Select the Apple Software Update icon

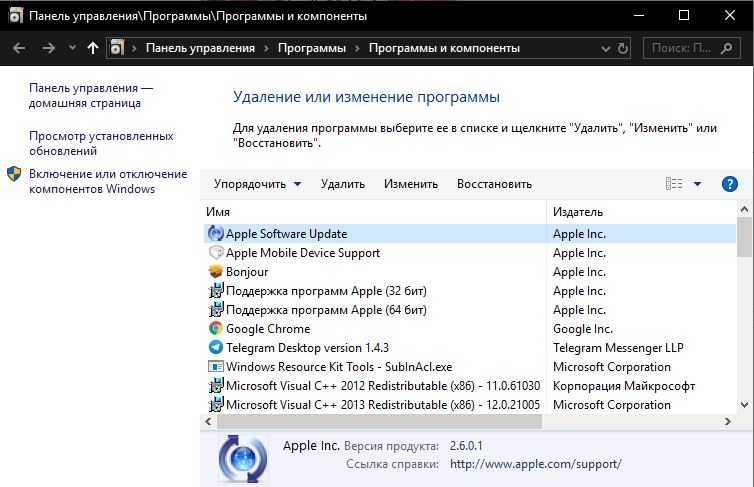tap(216, 234)
